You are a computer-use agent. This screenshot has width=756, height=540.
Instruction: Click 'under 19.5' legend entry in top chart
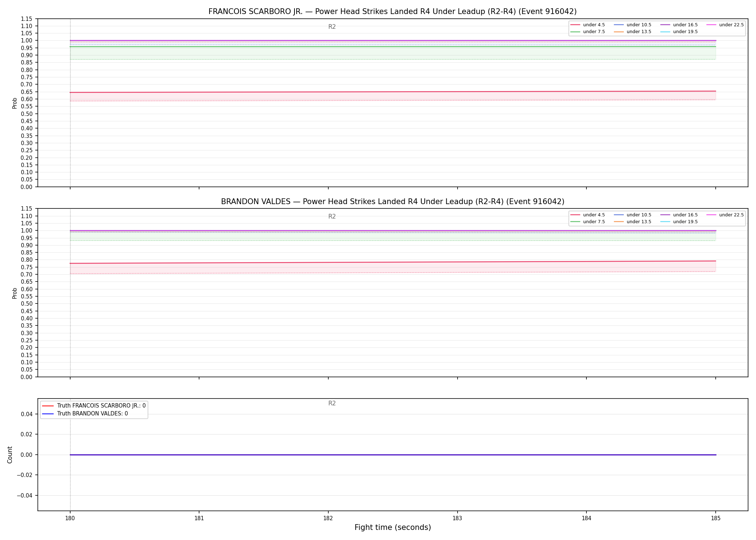679,32
